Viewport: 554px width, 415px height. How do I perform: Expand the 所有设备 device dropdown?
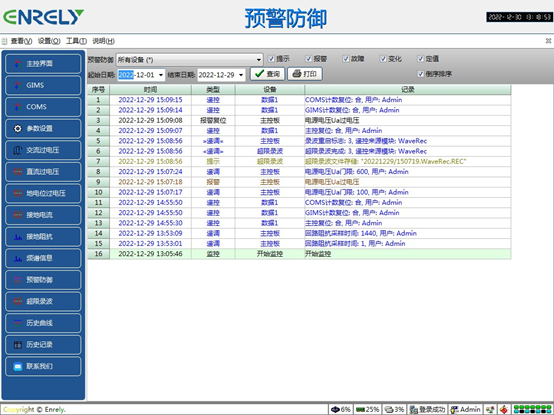click(x=259, y=60)
